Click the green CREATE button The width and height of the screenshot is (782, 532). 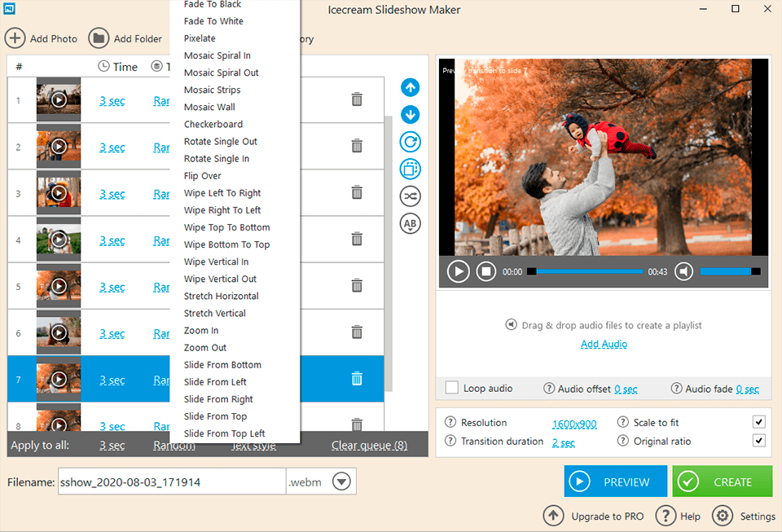click(x=722, y=481)
